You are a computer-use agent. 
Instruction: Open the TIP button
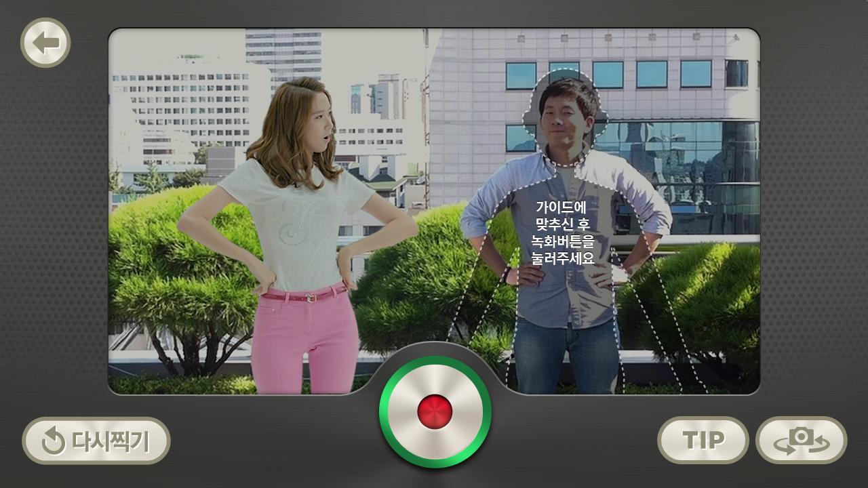point(703,440)
